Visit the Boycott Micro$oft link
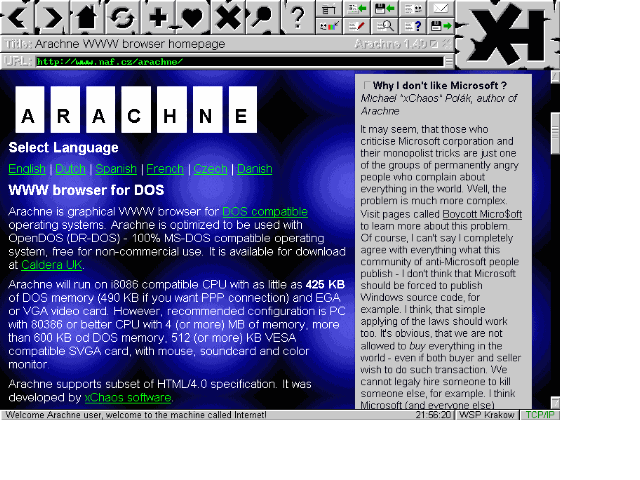Screen dimensions: 640x480 (482, 214)
